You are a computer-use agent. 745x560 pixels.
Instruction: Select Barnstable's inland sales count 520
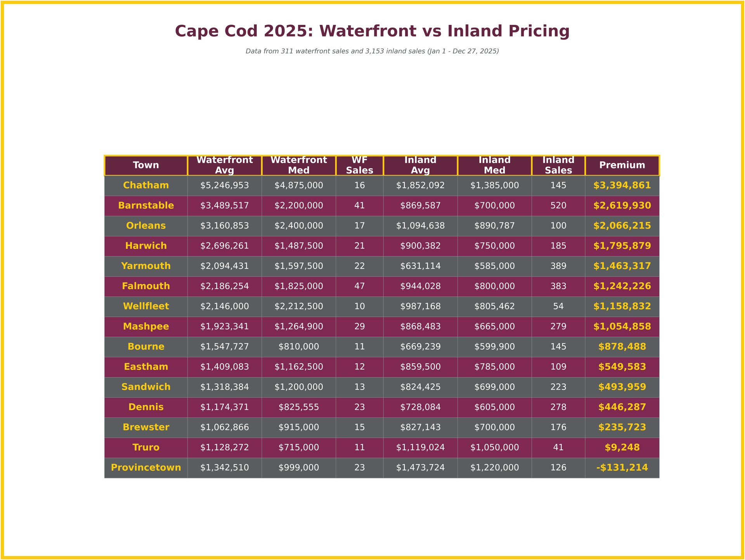point(558,206)
